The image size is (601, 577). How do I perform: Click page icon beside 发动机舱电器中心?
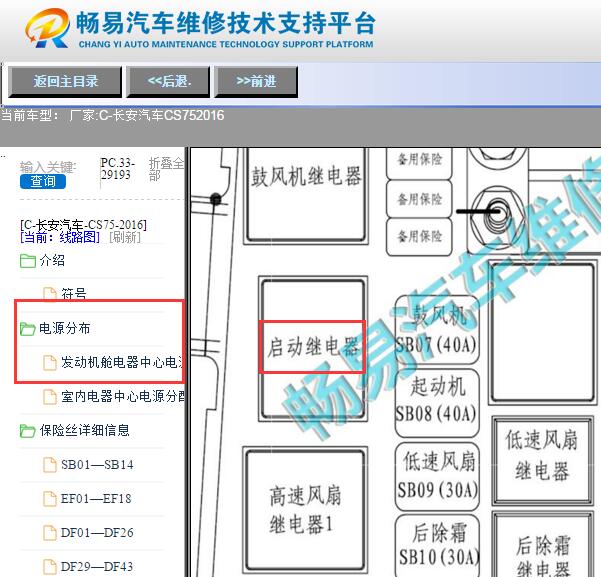pyautogui.click(x=49, y=363)
